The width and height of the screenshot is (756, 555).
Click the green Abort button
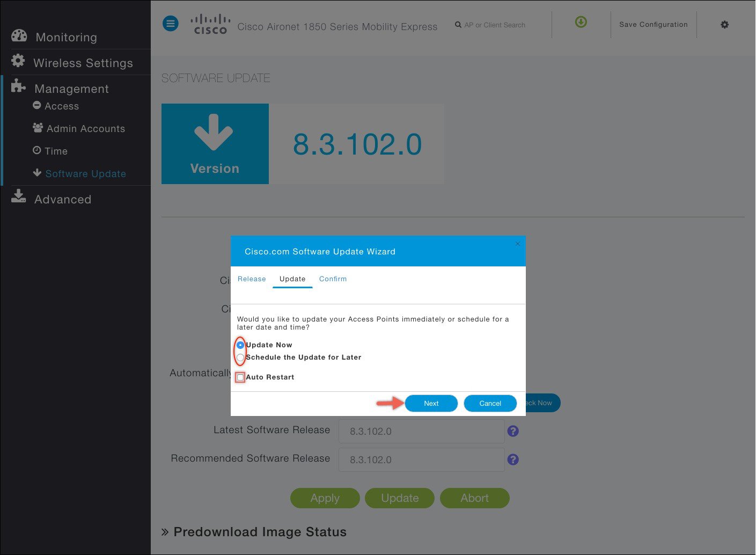[x=475, y=498]
